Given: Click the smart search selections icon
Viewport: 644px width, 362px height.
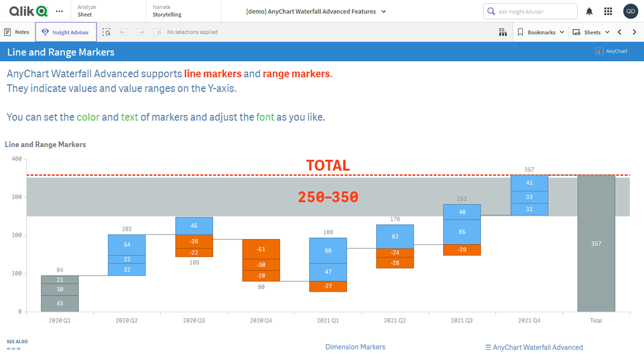Looking at the screenshot, I should tap(107, 32).
